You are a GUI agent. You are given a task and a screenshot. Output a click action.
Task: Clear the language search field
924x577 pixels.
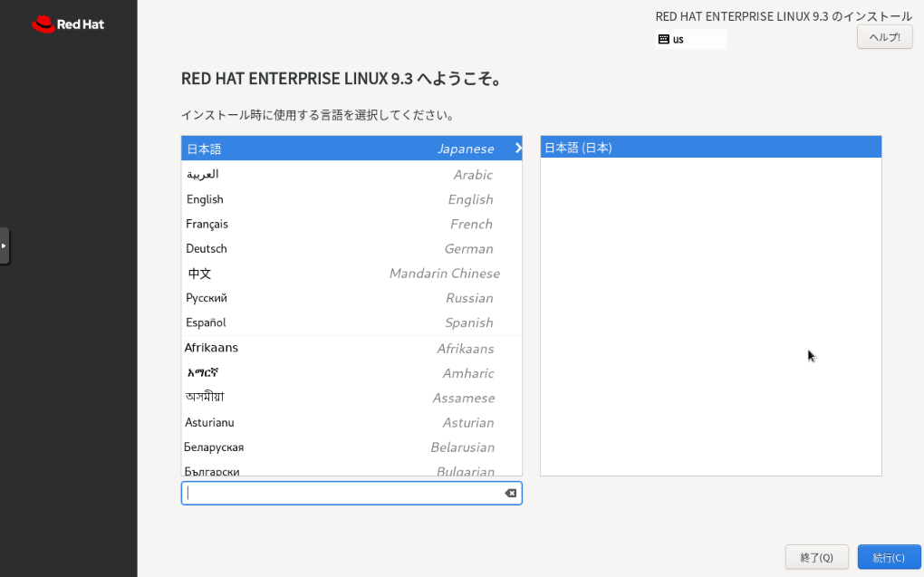click(510, 493)
